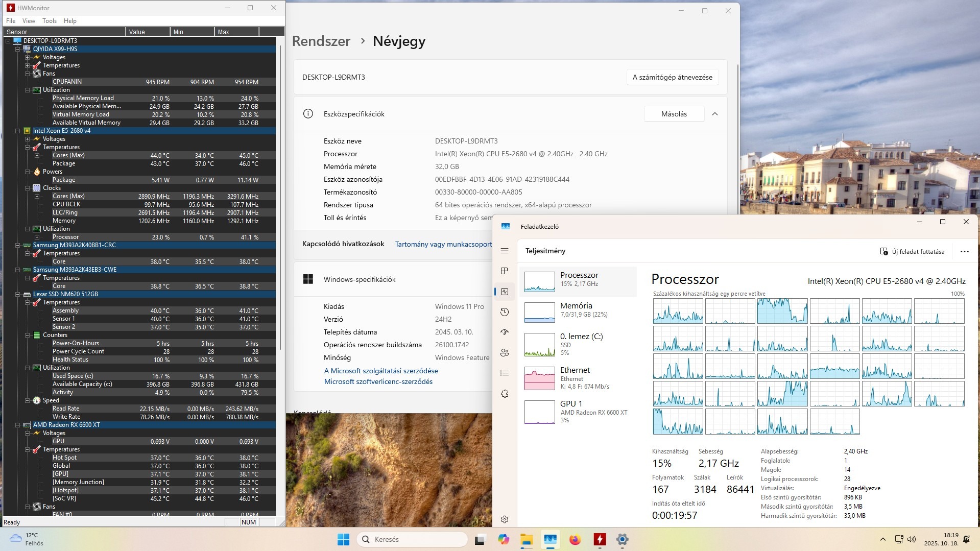Screen dimensions: 980x551
Task: Open Details list icon in Task Manager sidebar
Action: tap(505, 373)
